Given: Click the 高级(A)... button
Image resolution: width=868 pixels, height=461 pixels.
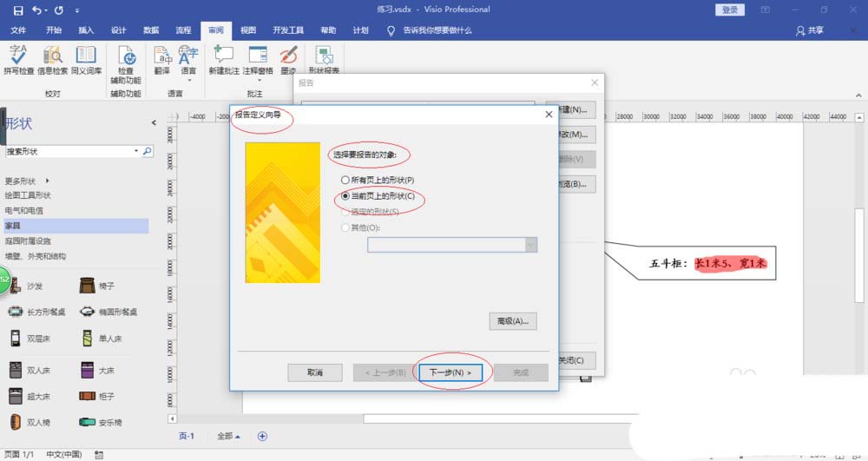Looking at the screenshot, I should (x=513, y=321).
